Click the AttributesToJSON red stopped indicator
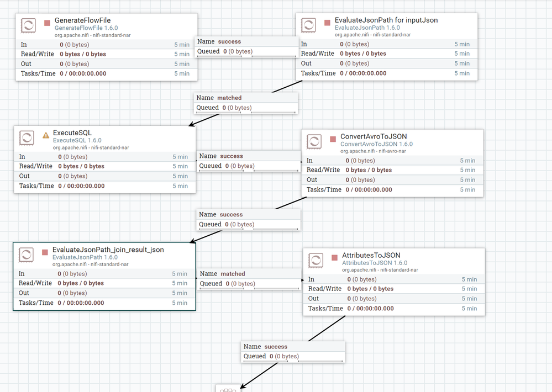552x392 pixels. point(335,258)
